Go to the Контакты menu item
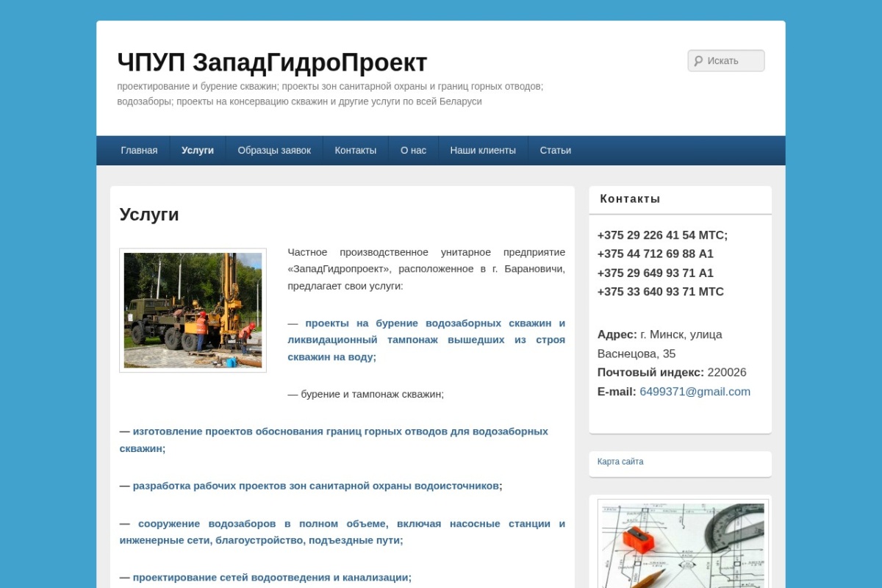 356,151
